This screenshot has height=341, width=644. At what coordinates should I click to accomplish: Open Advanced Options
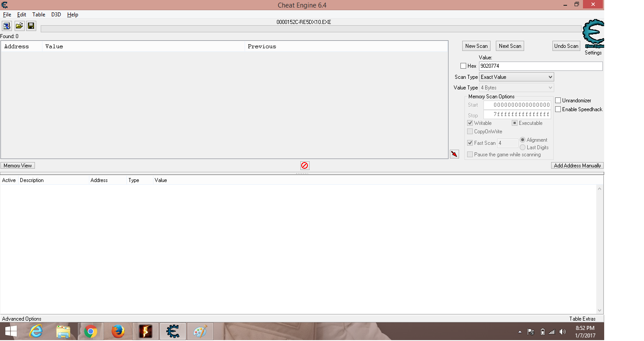22,319
